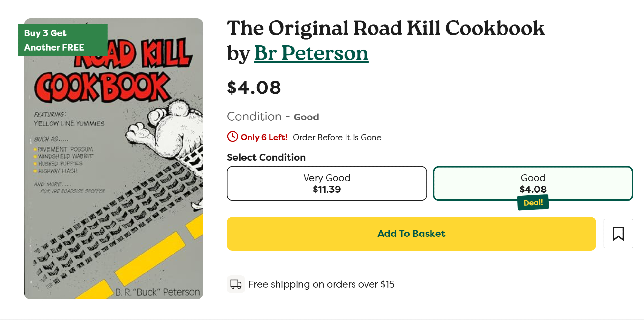Open the Br Peterson author link
This screenshot has width=644, height=324.
pyautogui.click(x=311, y=53)
